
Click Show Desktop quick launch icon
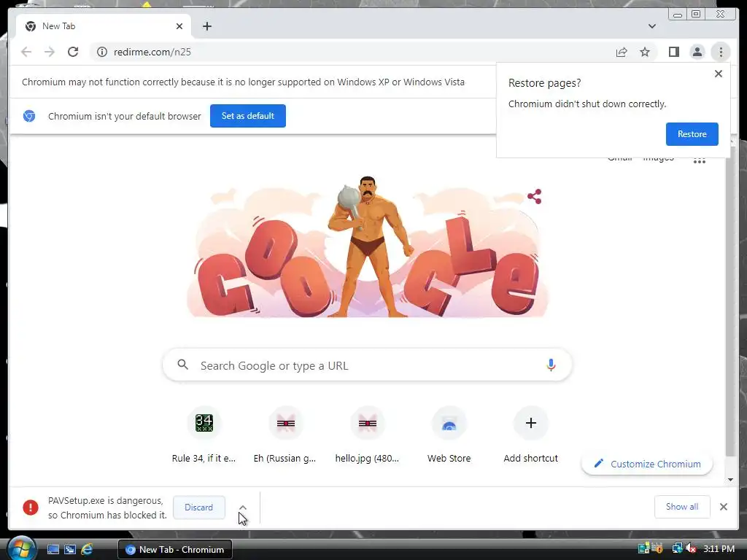point(53,550)
